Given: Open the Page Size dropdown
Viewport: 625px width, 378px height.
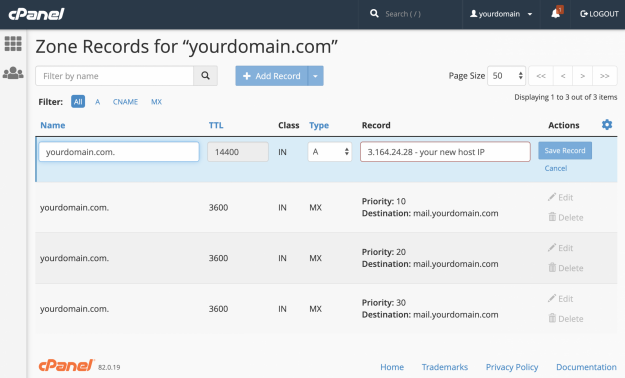Looking at the screenshot, I should point(506,76).
